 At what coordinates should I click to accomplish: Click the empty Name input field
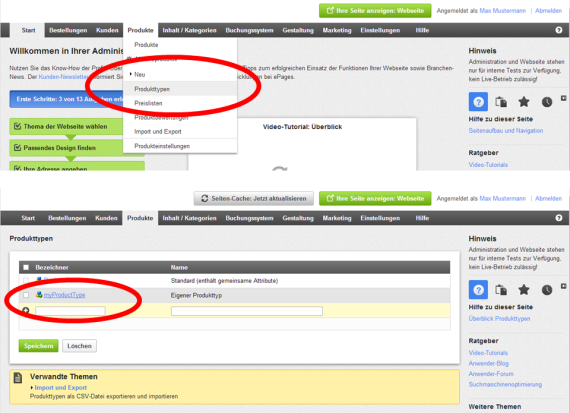click(247, 311)
